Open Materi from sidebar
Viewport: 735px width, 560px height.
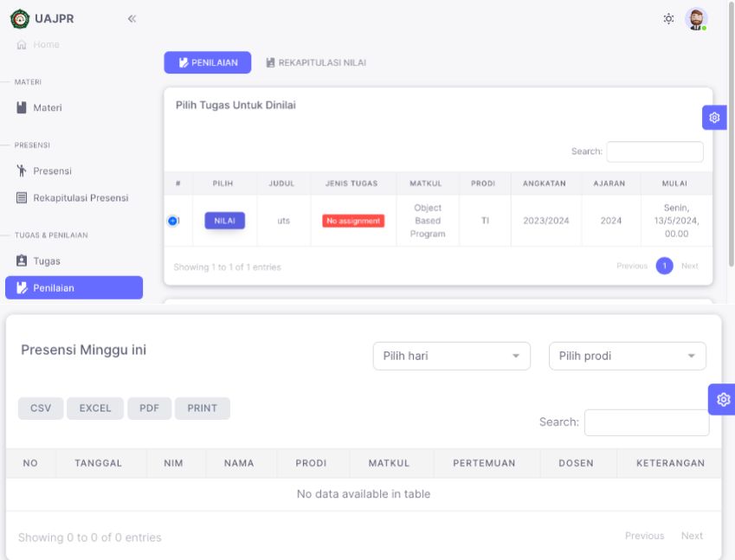47,108
